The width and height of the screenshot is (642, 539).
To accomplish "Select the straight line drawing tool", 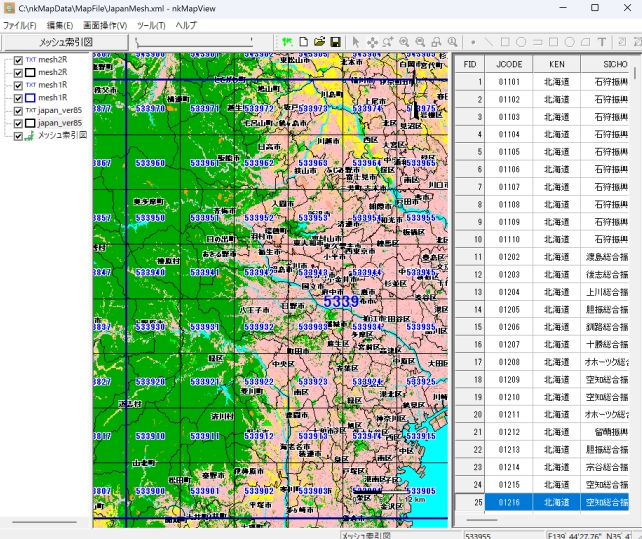I will [489, 42].
